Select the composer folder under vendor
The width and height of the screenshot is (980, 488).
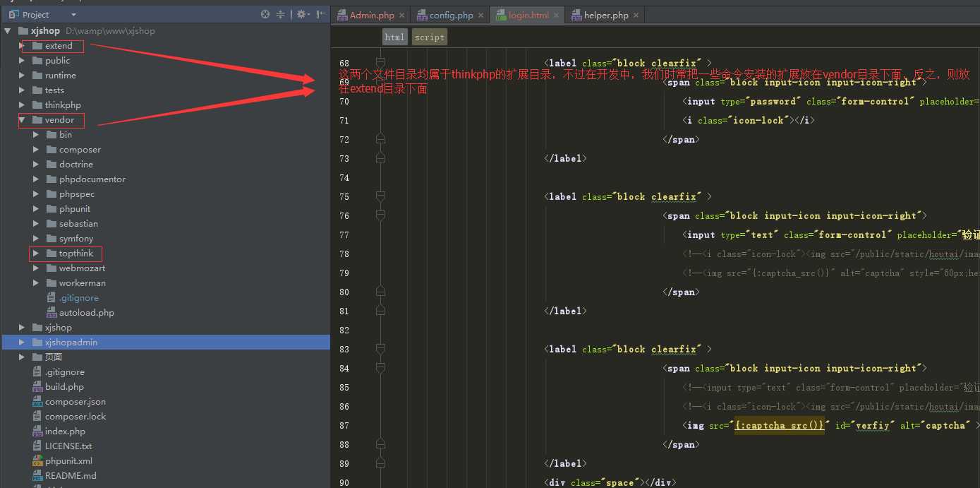coord(80,150)
